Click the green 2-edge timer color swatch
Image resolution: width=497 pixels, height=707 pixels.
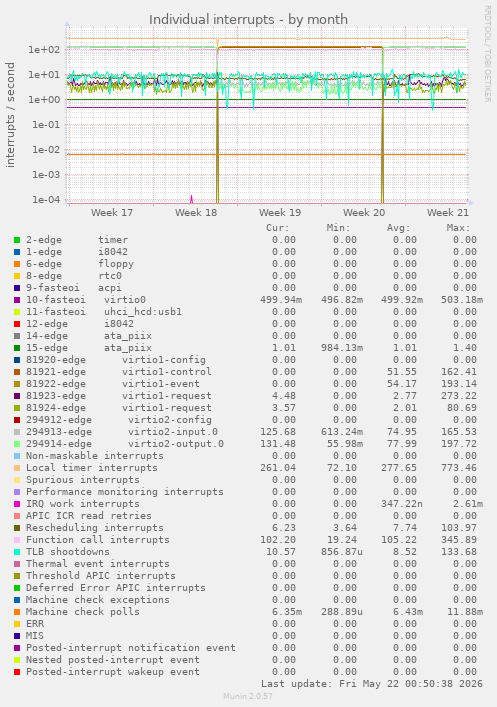[x=17, y=240]
